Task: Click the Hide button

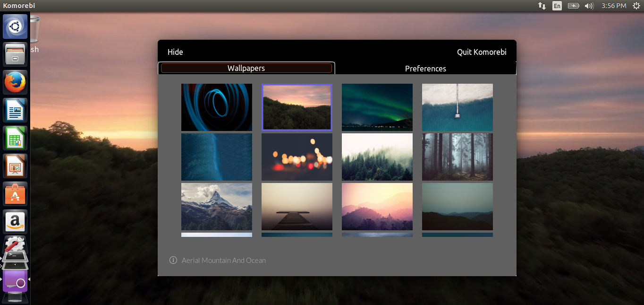Action: (175, 52)
